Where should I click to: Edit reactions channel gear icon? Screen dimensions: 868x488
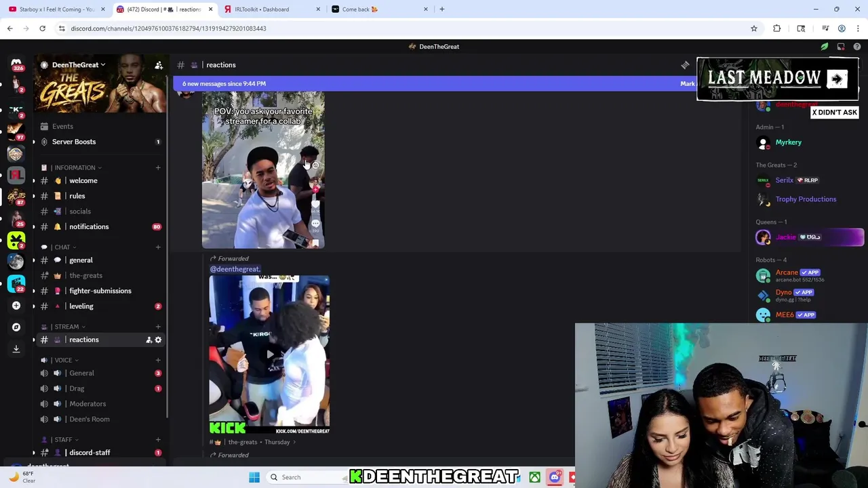158,340
